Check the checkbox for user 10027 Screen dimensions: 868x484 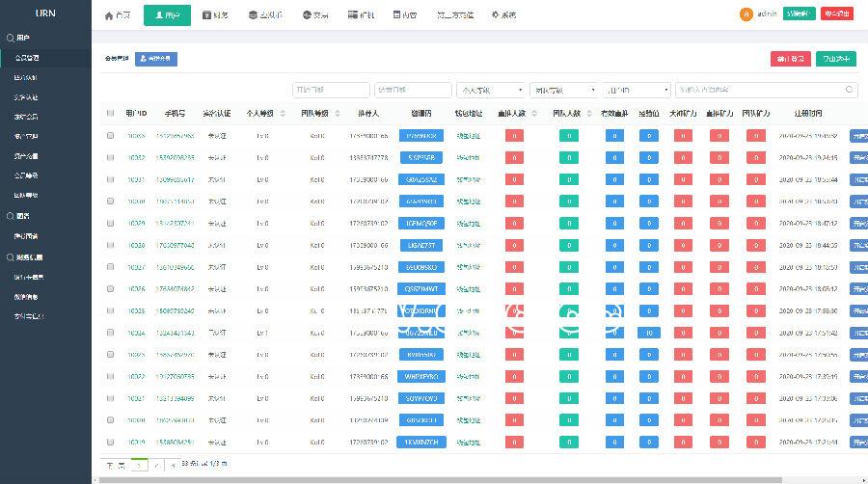tap(110, 267)
